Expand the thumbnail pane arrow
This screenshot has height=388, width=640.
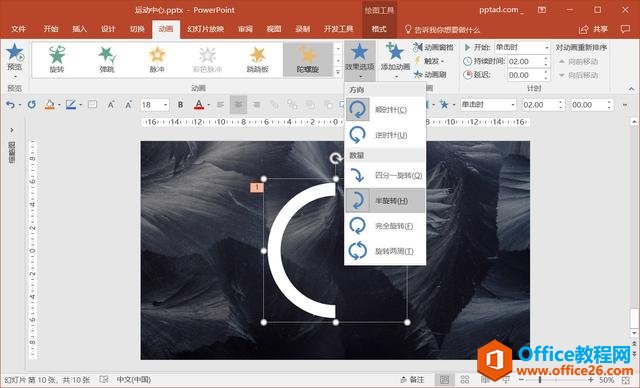[x=12, y=130]
